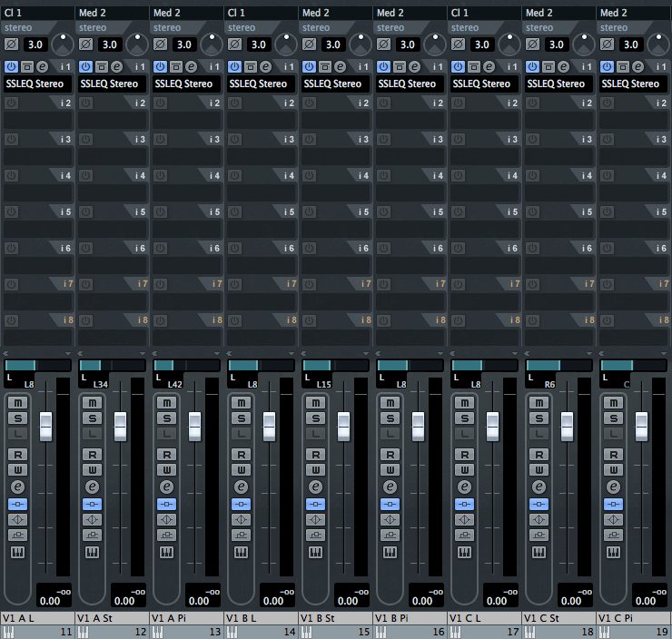
Task: Open channel settings for V1 B L
Action: (x=241, y=487)
